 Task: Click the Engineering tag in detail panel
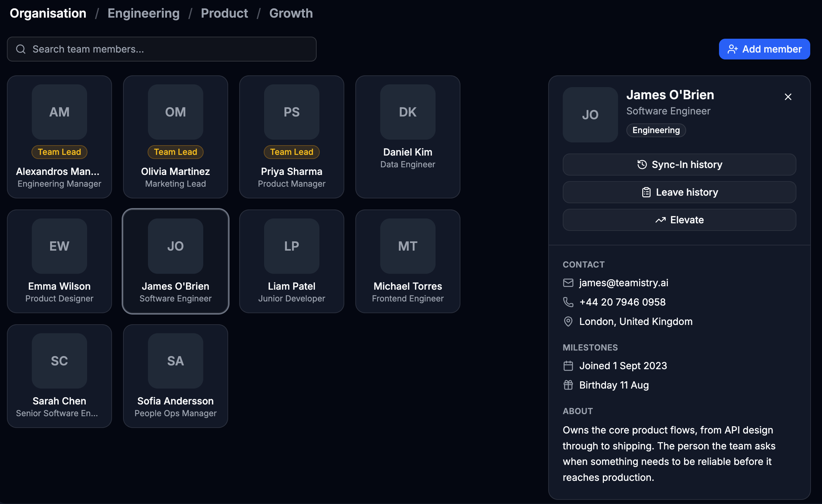click(656, 130)
